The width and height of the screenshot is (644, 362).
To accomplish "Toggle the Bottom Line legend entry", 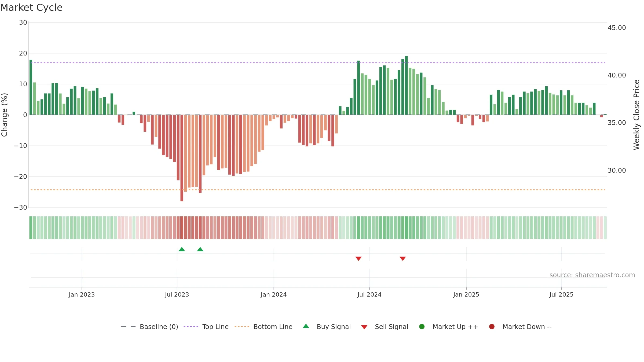I will [x=264, y=327].
